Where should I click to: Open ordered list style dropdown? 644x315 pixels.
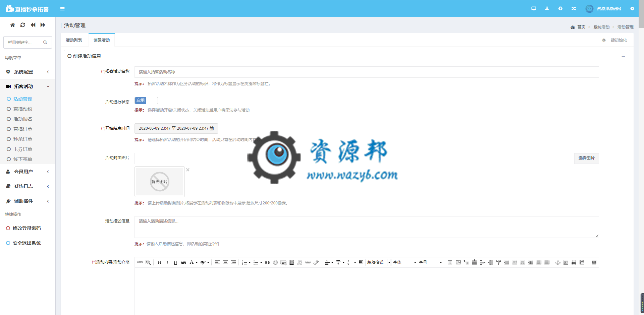point(250,262)
